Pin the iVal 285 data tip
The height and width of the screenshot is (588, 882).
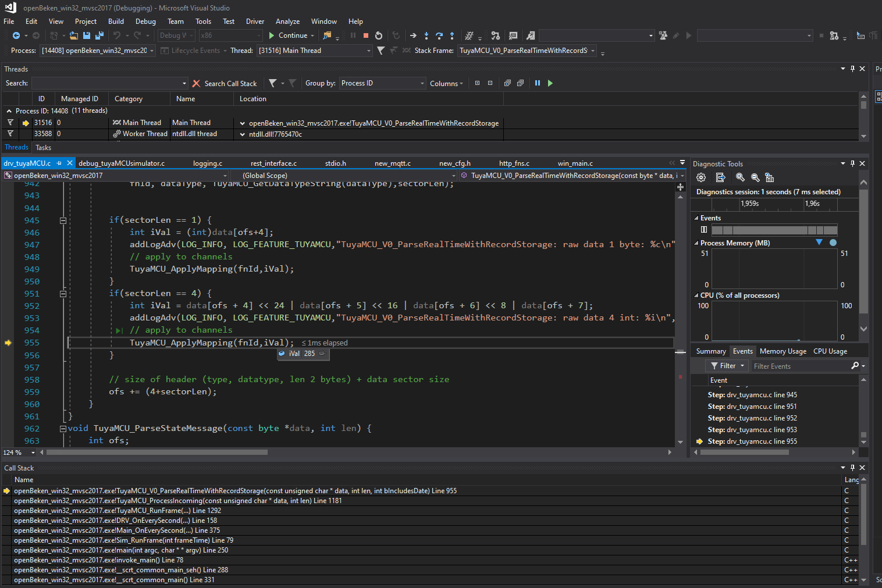coord(322,354)
